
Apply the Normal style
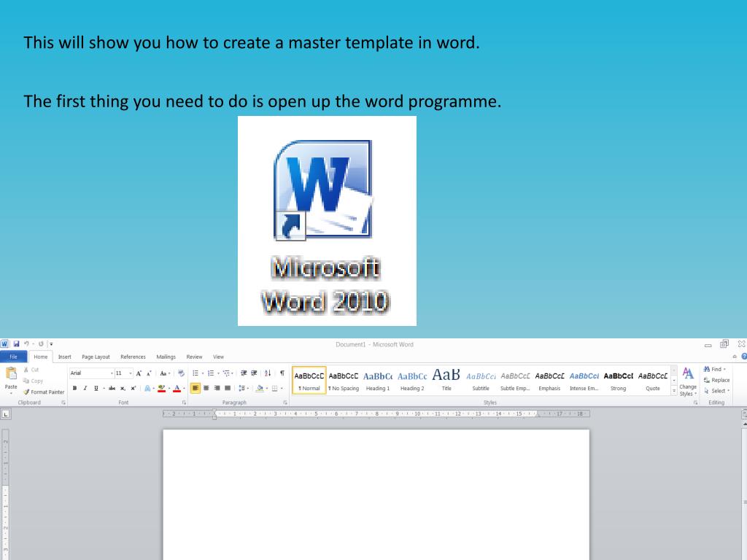click(x=309, y=381)
